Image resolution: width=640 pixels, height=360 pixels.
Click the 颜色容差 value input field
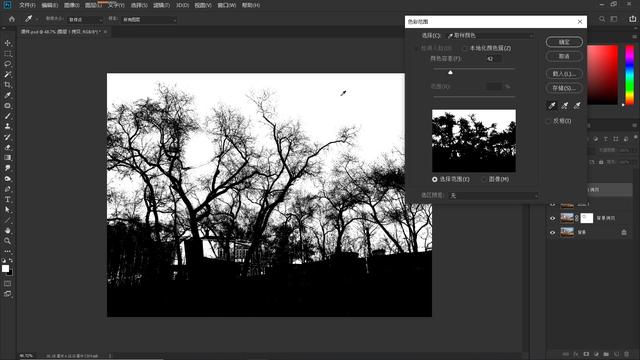click(x=494, y=59)
